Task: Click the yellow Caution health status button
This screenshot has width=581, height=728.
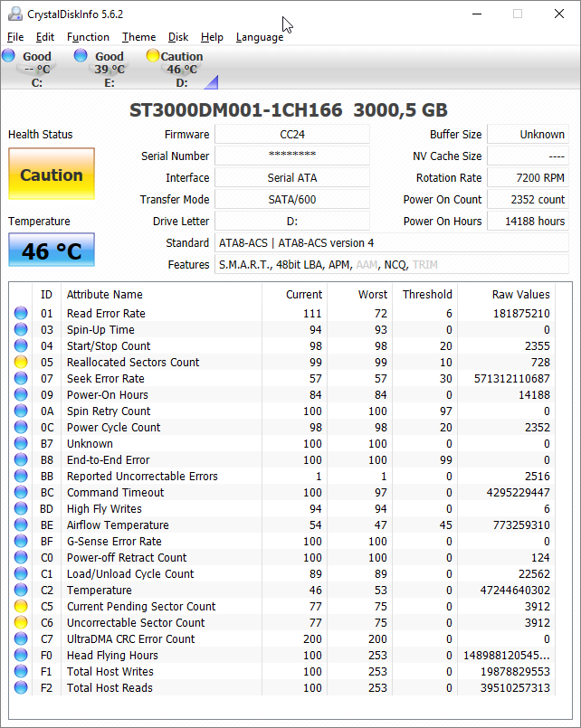Action: pyautogui.click(x=52, y=175)
